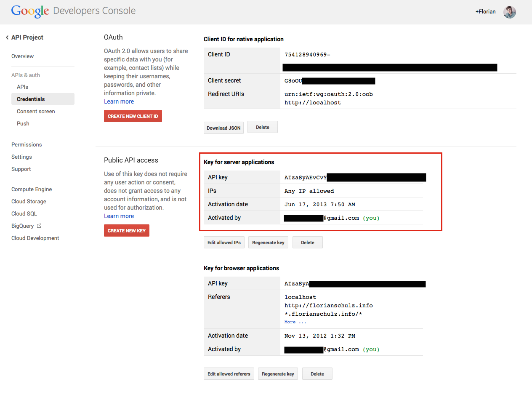Image resolution: width=532 pixels, height=413 pixels.
Task: Open the Push settings page
Action: [x=23, y=124]
